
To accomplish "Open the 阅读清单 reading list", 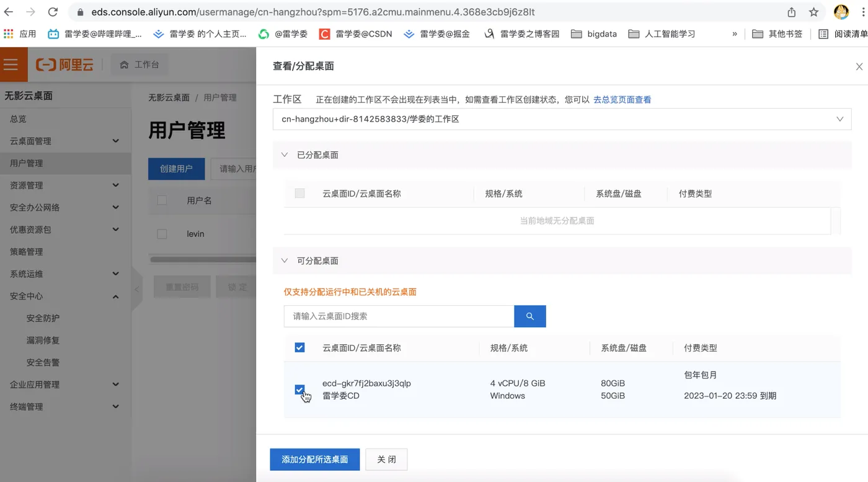I will [843, 34].
